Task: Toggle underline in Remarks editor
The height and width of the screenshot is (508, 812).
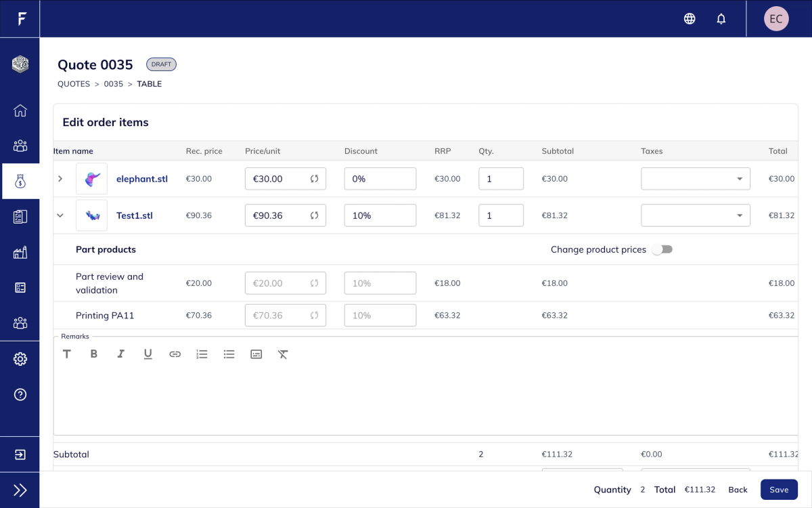Action: pyautogui.click(x=148, y=354)
